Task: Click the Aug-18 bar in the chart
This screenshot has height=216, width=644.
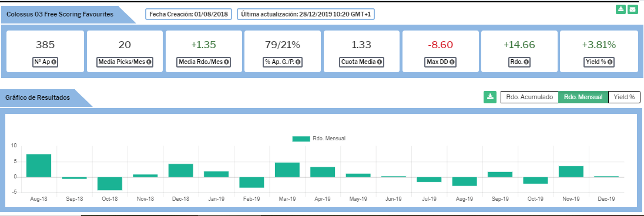Action: tap(39, 166)
